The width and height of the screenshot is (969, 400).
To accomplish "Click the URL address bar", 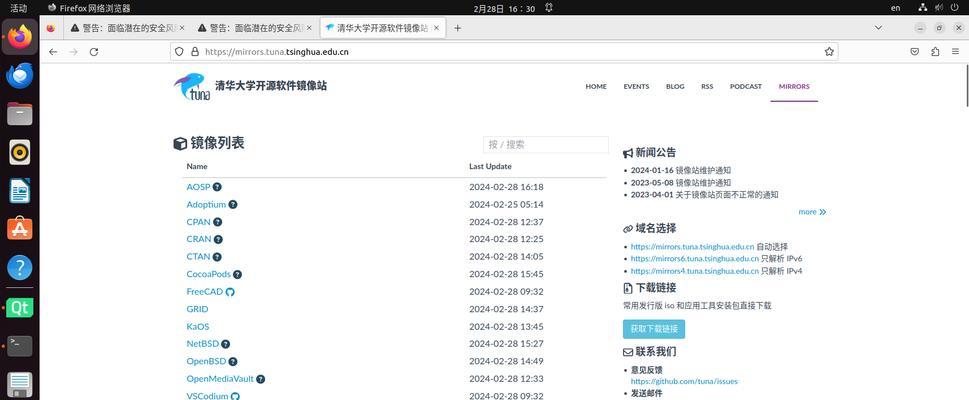I will click(x=504, y=52).
